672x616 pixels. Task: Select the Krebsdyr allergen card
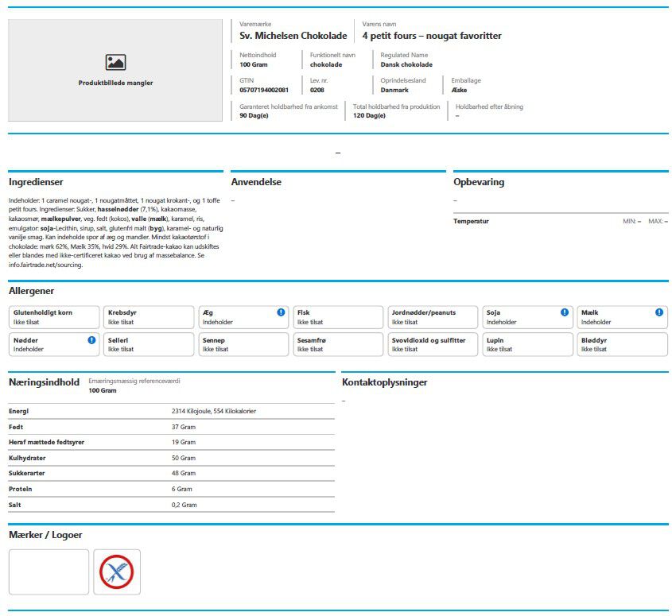pos(149,317)
